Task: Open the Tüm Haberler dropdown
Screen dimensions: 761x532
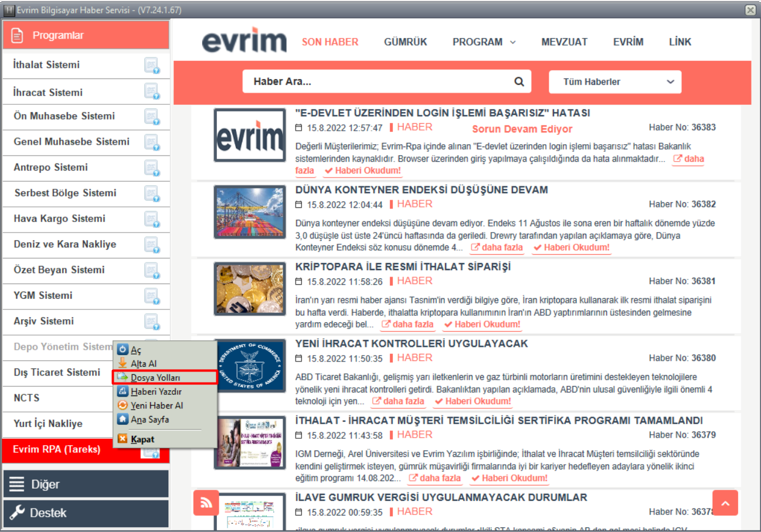Action: tap(615, 82)
